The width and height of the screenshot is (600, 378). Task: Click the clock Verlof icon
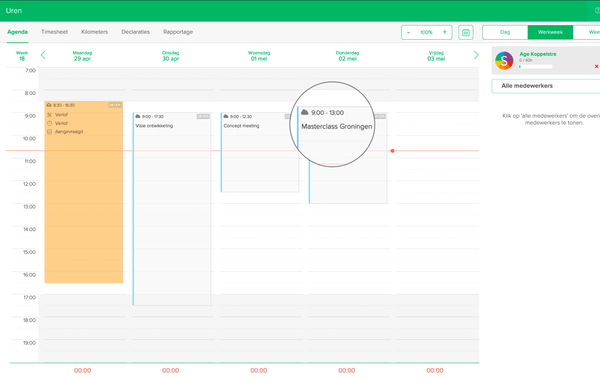tap(49, 123)
